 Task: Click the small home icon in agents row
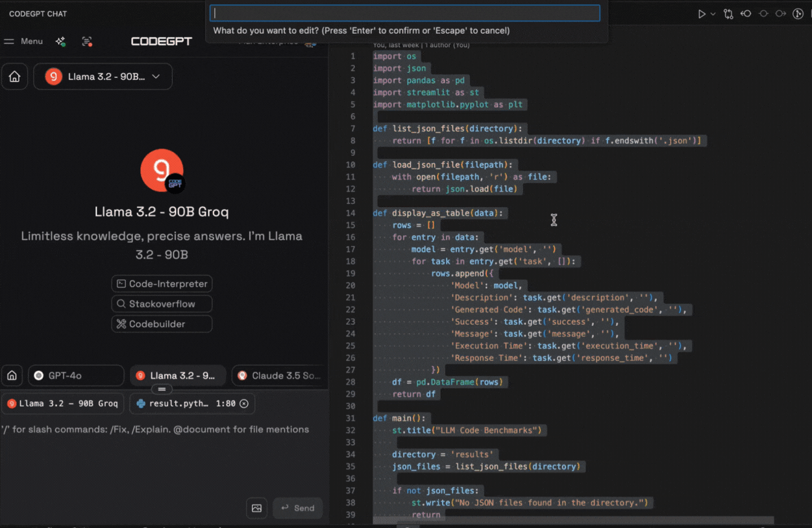[12, 375]
